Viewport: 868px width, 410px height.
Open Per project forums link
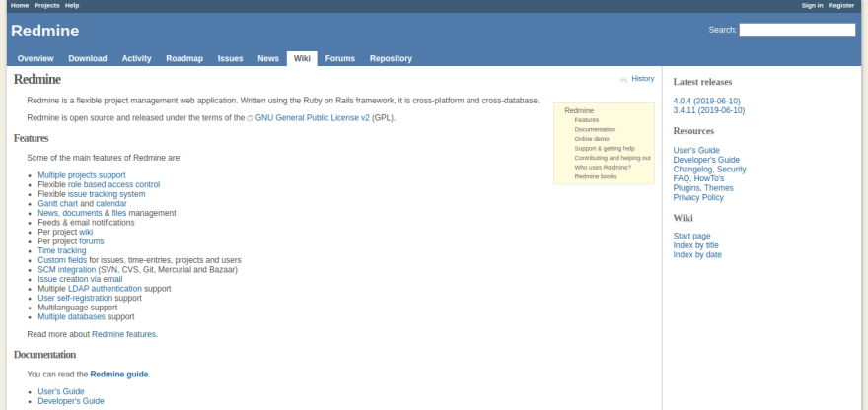point(92,241)
